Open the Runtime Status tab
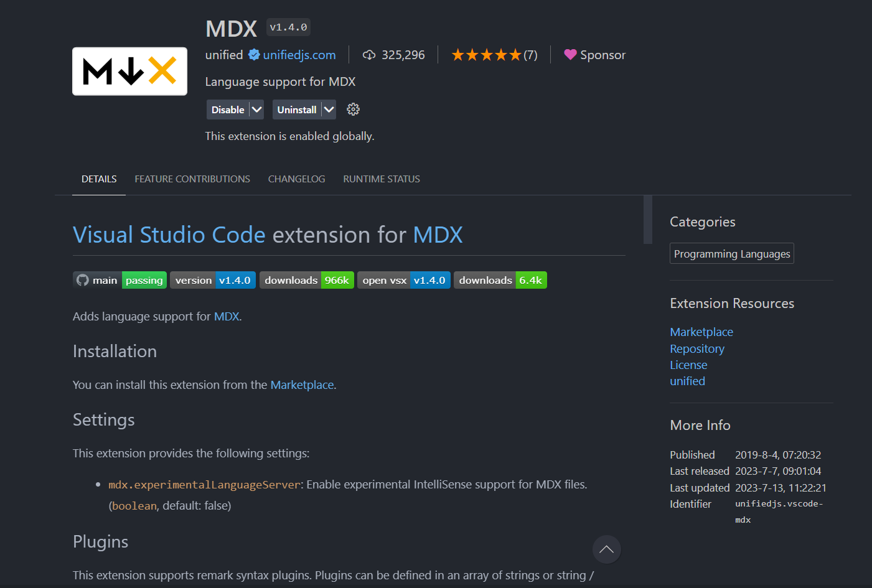The width and height of the screenshot is (872, 588). (x=382, y=179)
